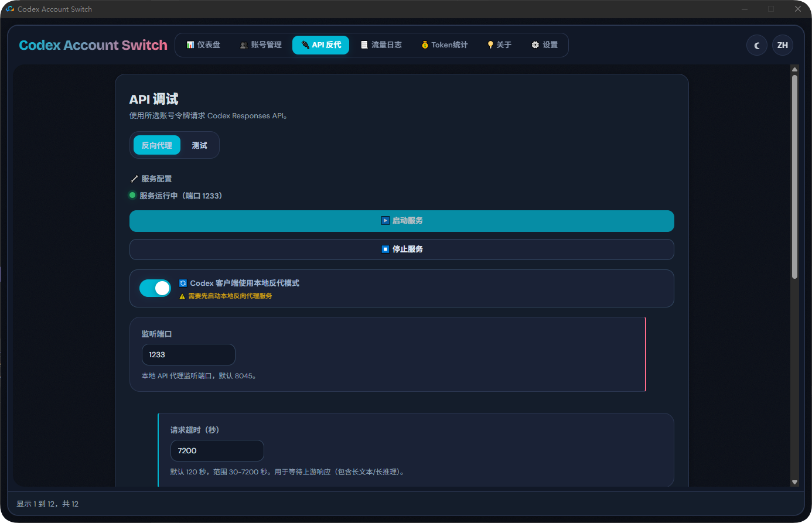Screen dimensions: 812x523
Task: Stop the service with 停止服务 button
Action: coord(401,249)
